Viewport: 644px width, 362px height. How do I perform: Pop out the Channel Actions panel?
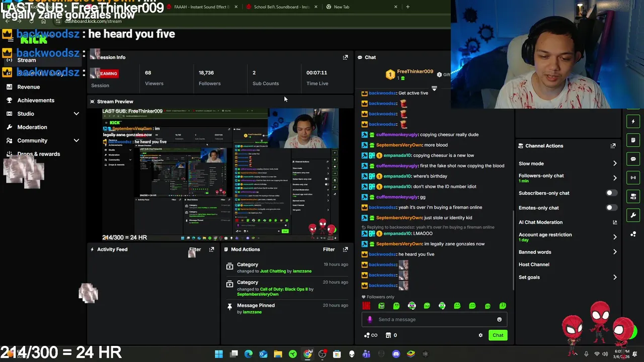pos(613,146)
